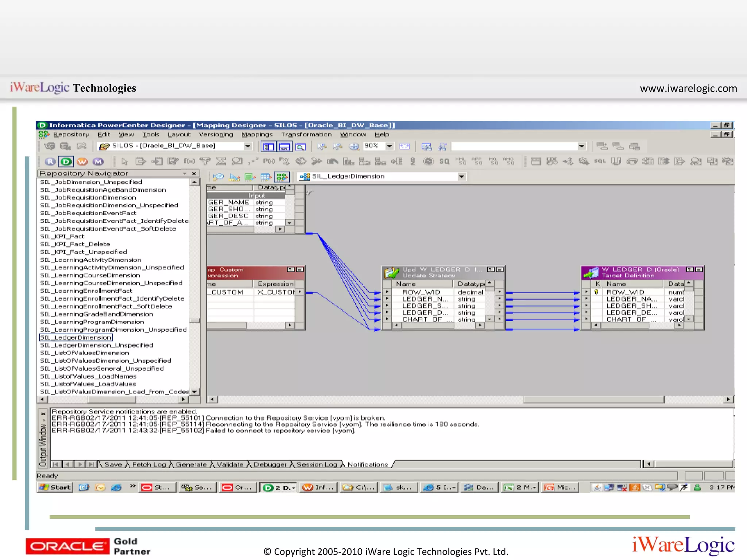Toggle the Output window view button
This screenshot has width=747, height=560.
pos(285,147)
